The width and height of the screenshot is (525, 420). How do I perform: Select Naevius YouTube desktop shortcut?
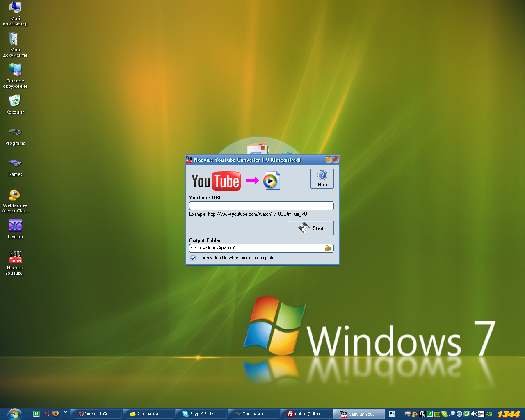pyautogui.click(x=15, y=263)
